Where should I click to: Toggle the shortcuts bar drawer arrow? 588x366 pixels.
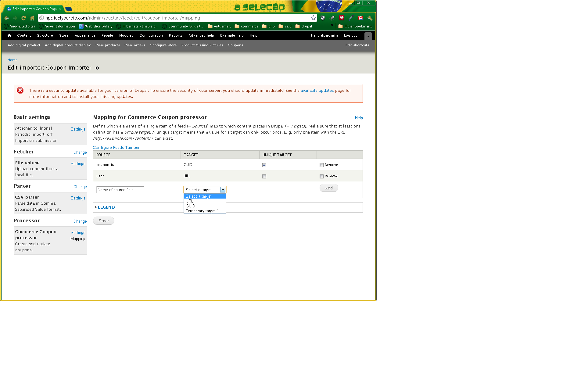pyautogui.click(x=368, y=36)
